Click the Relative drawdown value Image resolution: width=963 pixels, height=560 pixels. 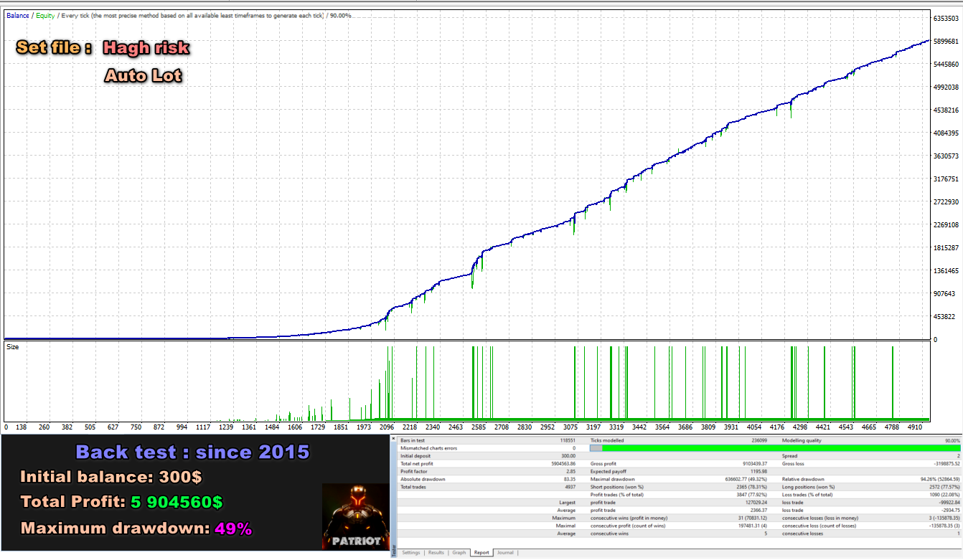(936, 480)
